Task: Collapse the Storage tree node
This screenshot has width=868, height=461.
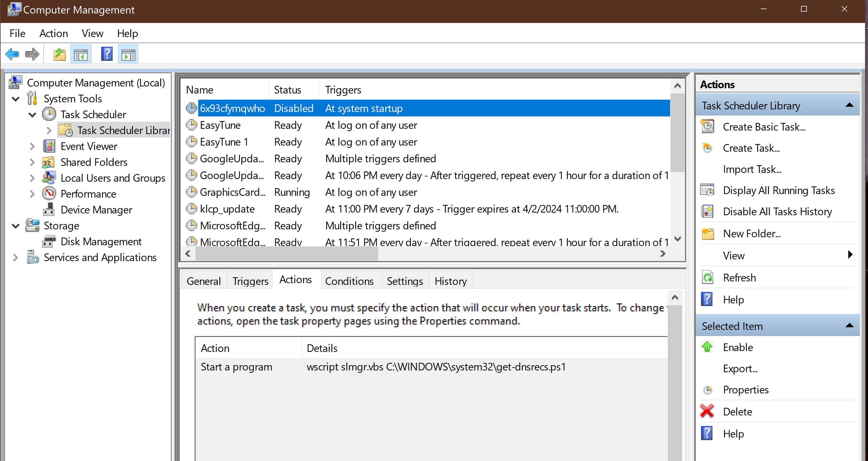Action: 16,226
